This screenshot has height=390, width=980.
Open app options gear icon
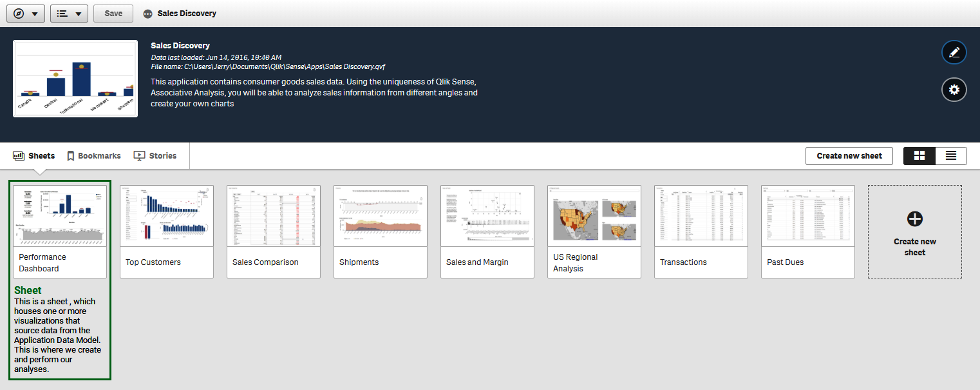coord(954,90)
